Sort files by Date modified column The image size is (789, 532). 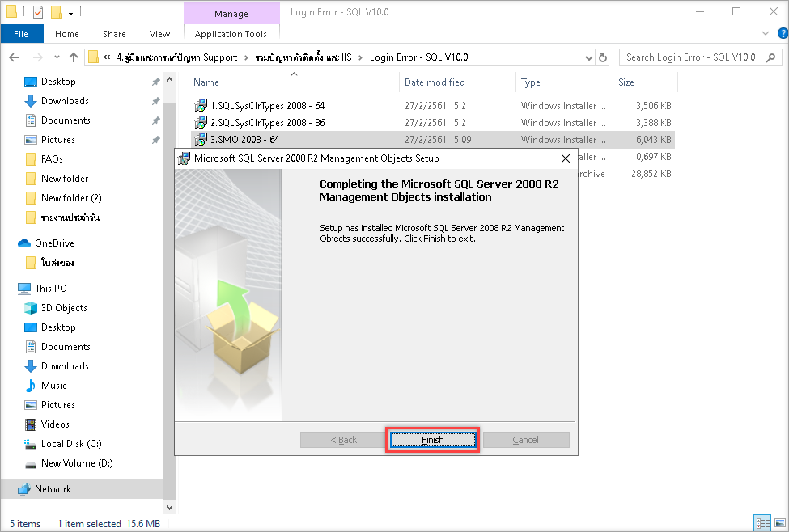(x=435, y=82)
